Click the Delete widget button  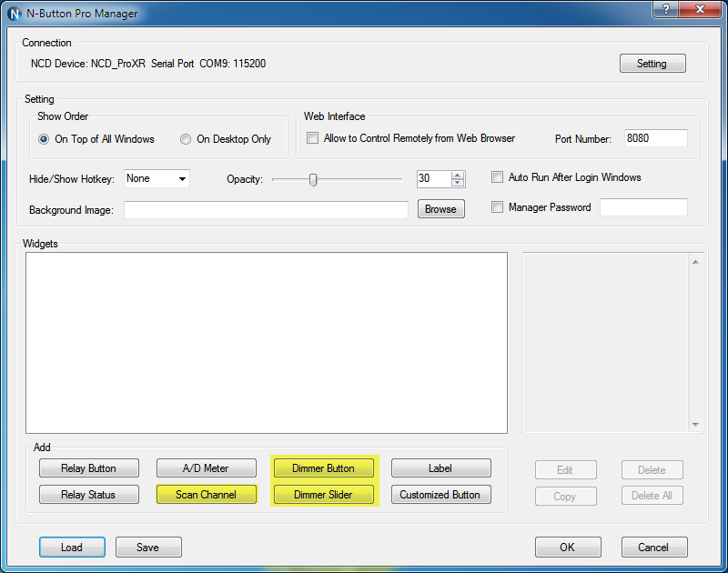(652, 470)
